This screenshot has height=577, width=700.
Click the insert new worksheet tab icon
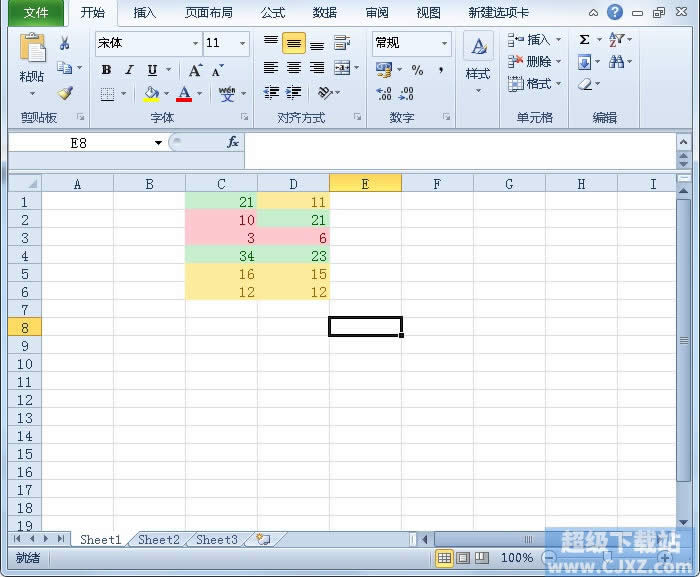(x=263, y=539)
